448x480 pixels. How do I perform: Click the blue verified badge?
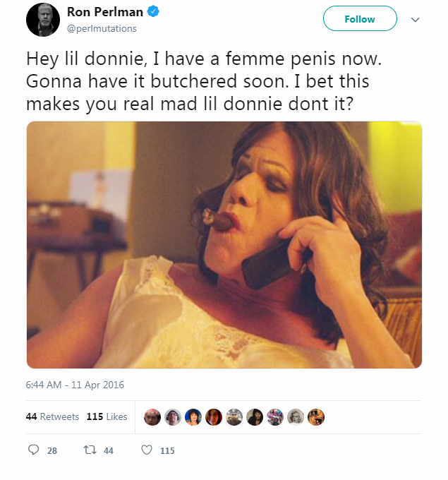tap(152, 12)
